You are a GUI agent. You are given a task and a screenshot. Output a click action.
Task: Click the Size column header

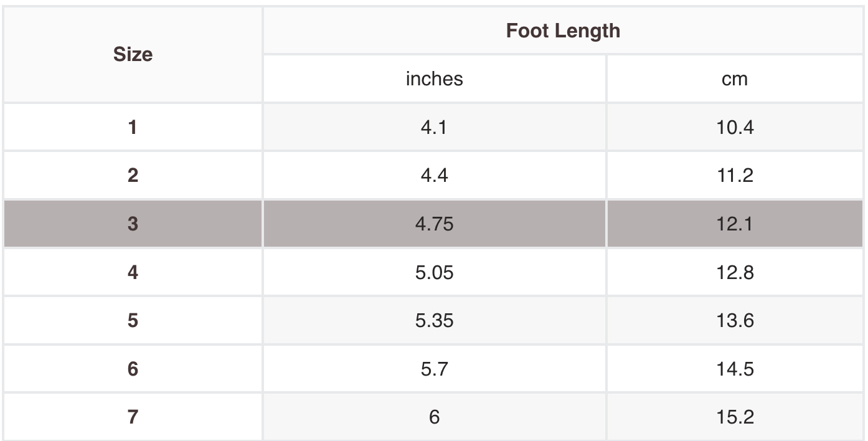click(x=133, y=55)
